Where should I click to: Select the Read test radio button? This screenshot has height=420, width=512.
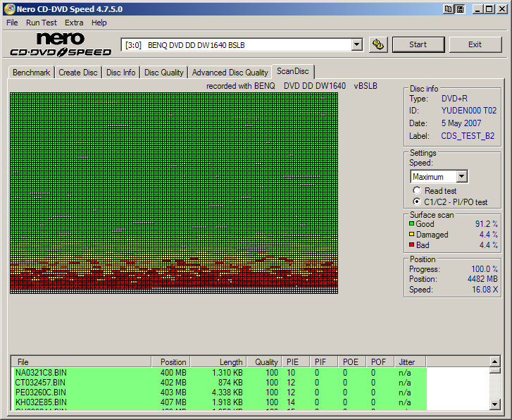point(417,190)
